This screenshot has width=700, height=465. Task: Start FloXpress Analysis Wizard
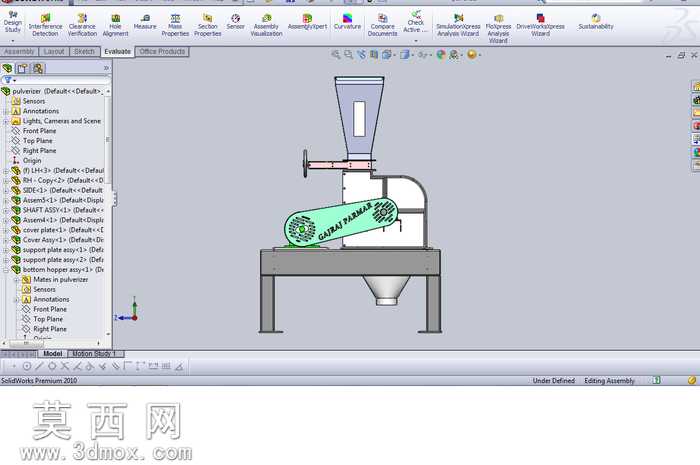coord(498,28)
